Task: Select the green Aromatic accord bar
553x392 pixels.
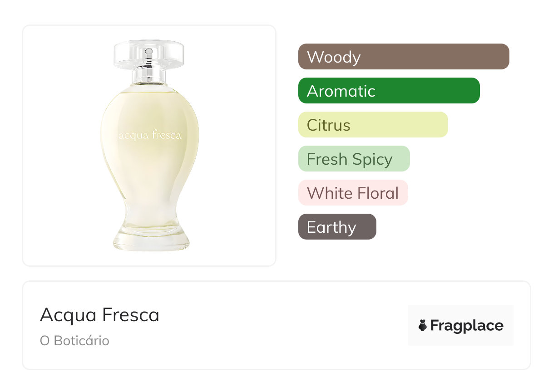Action: tap(389, 91)
